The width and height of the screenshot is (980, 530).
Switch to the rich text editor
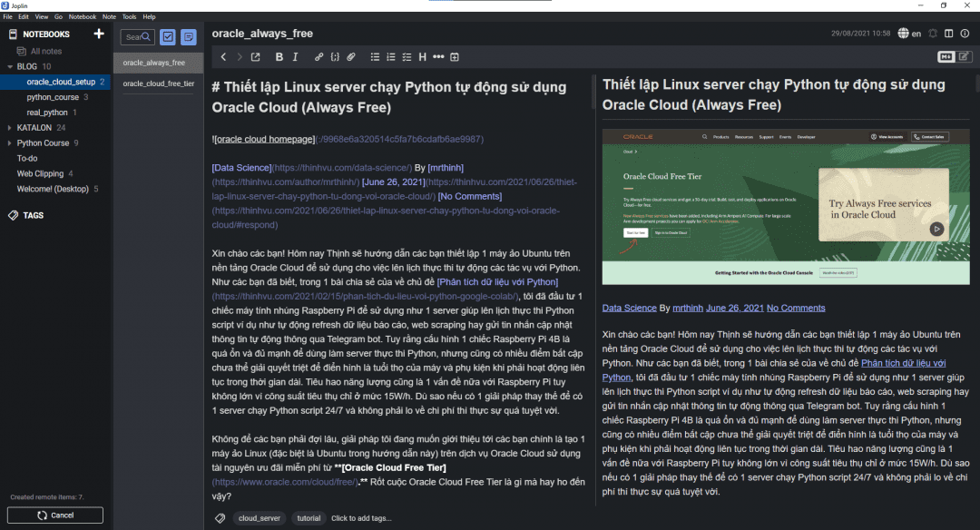pyautogui.click(x=964, y=57)
